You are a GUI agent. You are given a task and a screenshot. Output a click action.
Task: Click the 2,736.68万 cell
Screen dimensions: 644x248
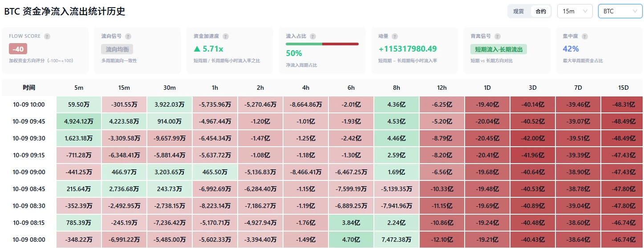pos(124,189)
